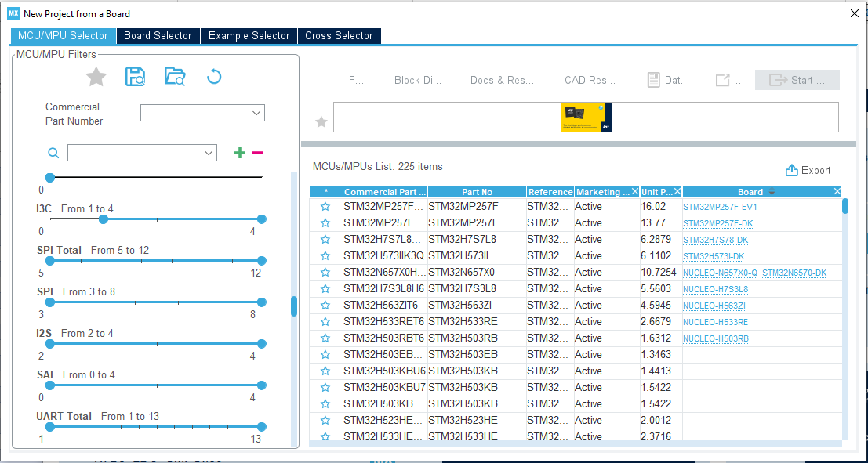Click the I3C range slider handle
The image size is (868, 463).
pyautogui.click(x=103, y=219)
